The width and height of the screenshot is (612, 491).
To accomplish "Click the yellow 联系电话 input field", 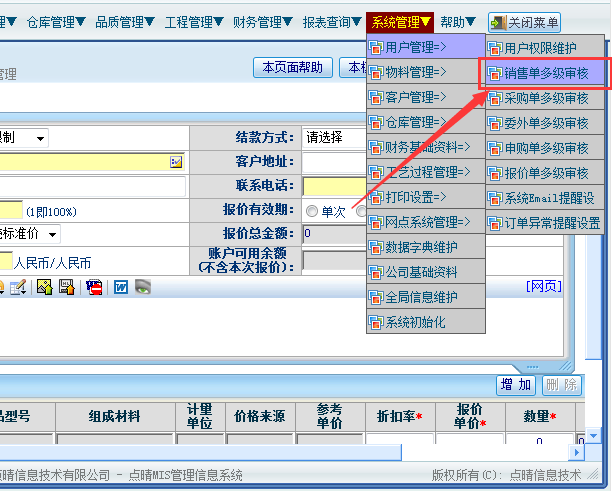I will tap(334, 186).
